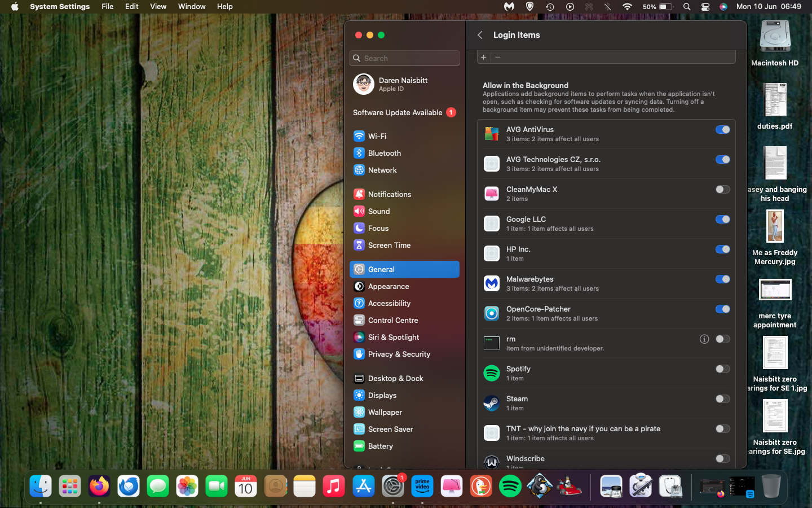Remove login item with minus button
Screen dimensions: 812x508
(x=497, y=57)
